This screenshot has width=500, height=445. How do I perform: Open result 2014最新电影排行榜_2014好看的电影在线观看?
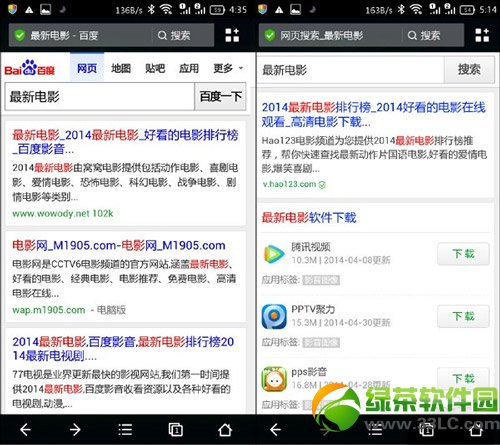373,114
